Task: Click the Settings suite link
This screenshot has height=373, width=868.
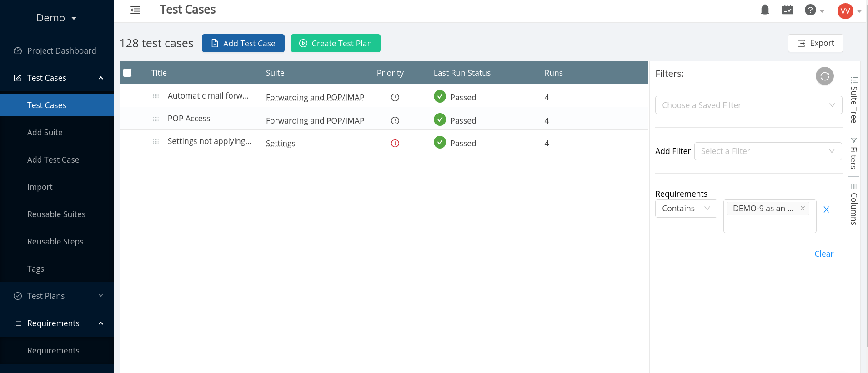Action: [x=281, y=144]
